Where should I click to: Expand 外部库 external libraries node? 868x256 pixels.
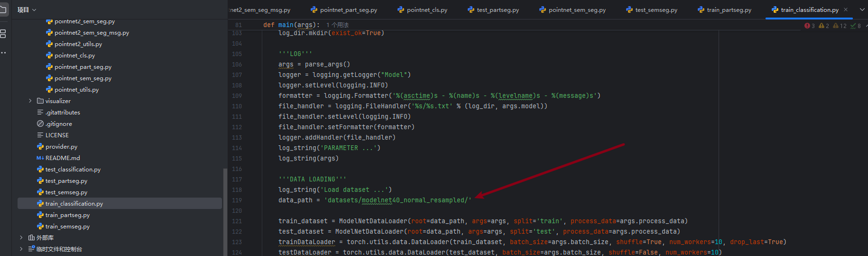tap(21, 237)
